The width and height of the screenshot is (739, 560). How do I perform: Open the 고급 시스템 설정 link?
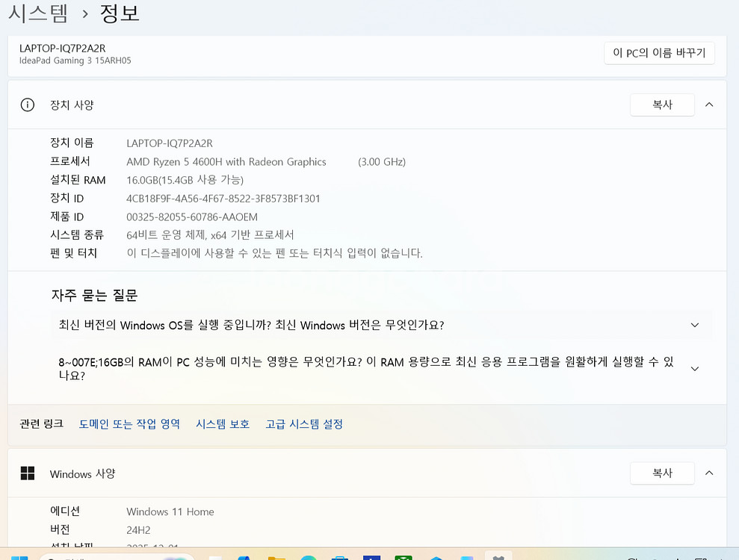[304, 423]
